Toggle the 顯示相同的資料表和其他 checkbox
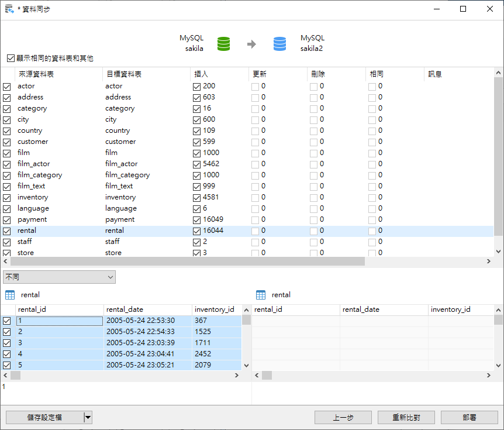Screen dimensions: 504x430 [x=11, y=59]
